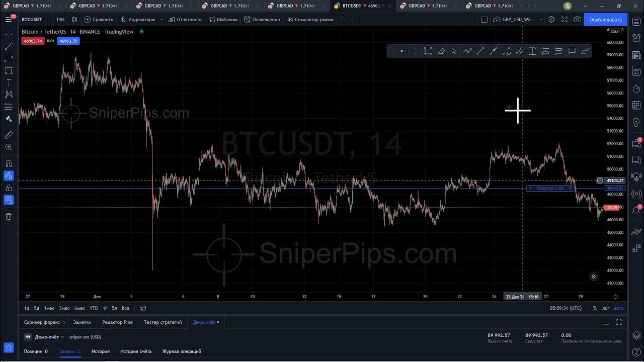Open the GBP_USD_Wic saved layout dropdown

click(518, 20)
